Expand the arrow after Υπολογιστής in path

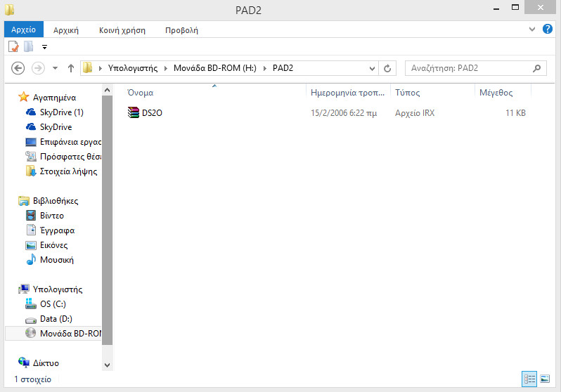pyautogui.click(x=166, y=68)
